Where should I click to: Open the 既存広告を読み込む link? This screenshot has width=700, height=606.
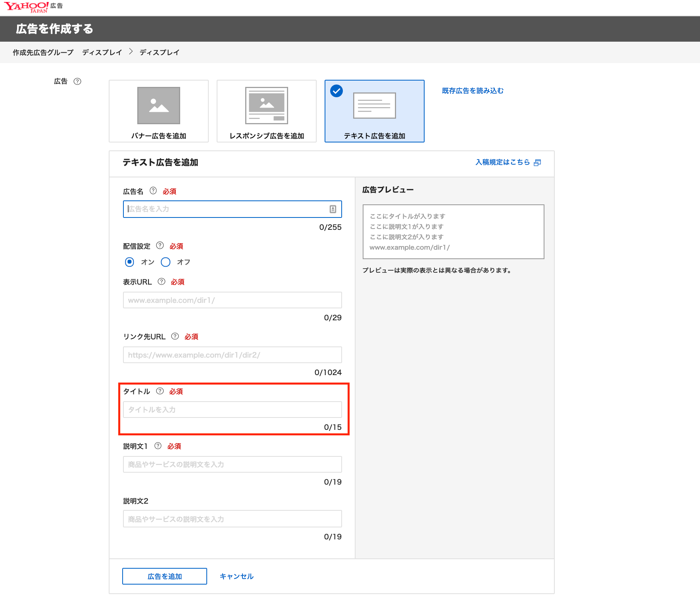coord(473,91)
